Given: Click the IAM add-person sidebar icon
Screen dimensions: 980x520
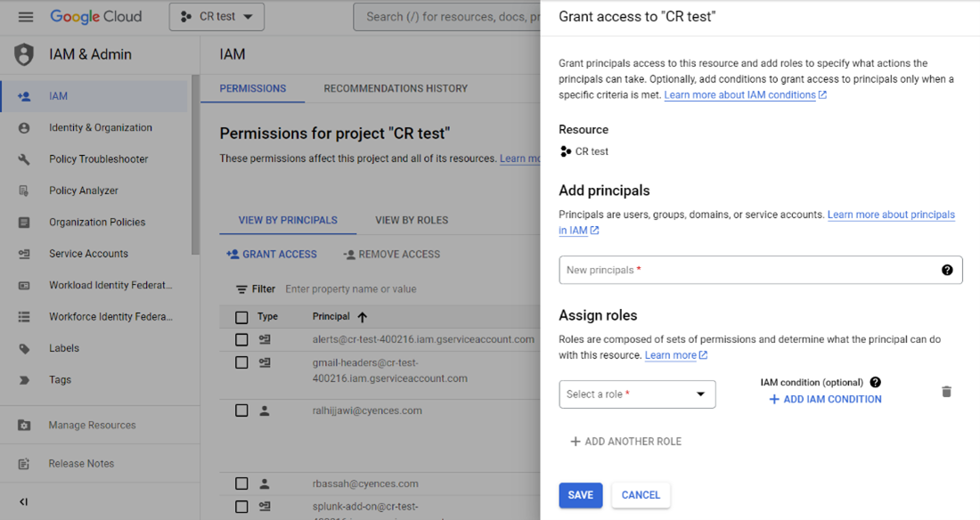Looking at the screenshot, I should pyautogui.click(x=24, y=96).
